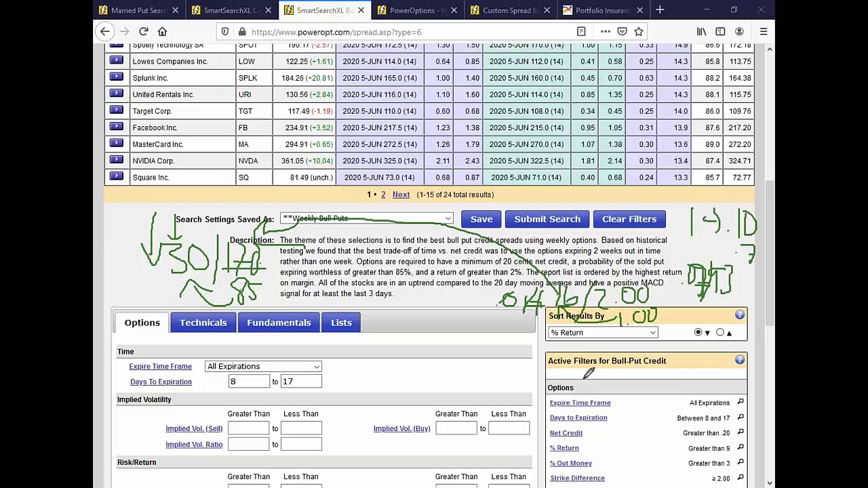Open row action icon for NVIDIA Corp.
Viewport: 868px width, 488px height.
(116, 160)
